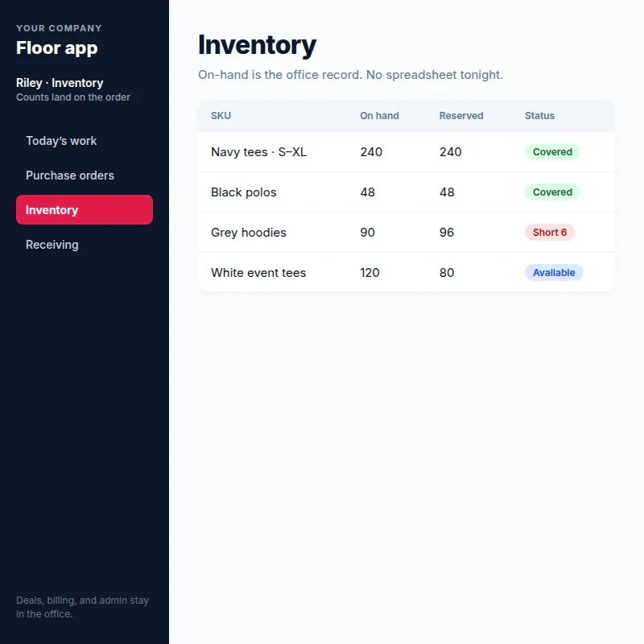Click the 'On-hand is the office record' subtitle
Screen dimensions: 644x644
tap(350, 75)
